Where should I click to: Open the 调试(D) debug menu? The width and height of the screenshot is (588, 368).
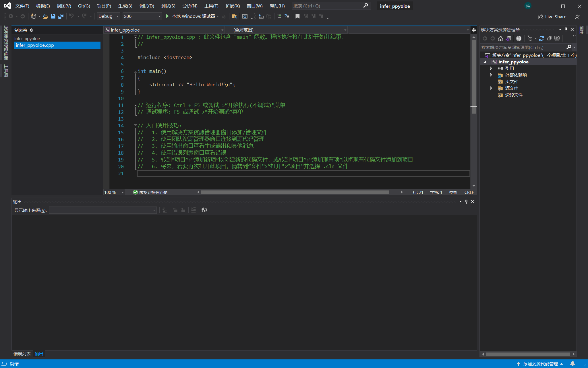pyautogui.click(x=147, y=6)
